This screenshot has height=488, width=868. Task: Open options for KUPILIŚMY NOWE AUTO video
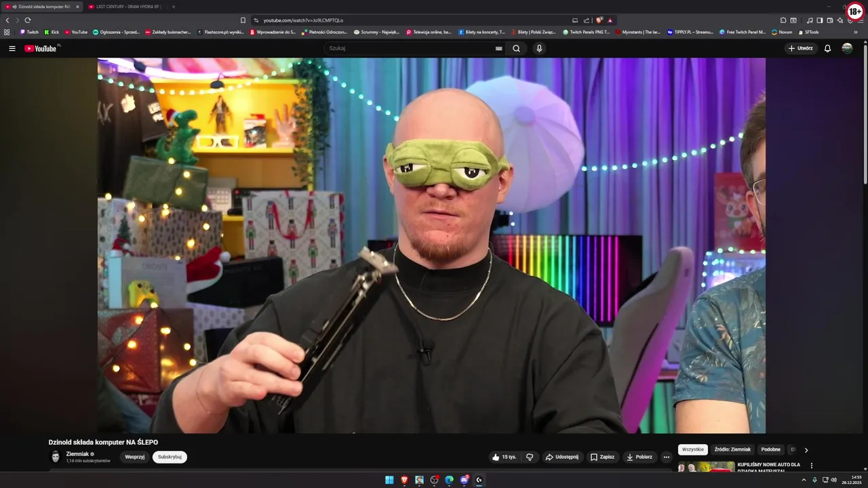[x=812, y=466]
